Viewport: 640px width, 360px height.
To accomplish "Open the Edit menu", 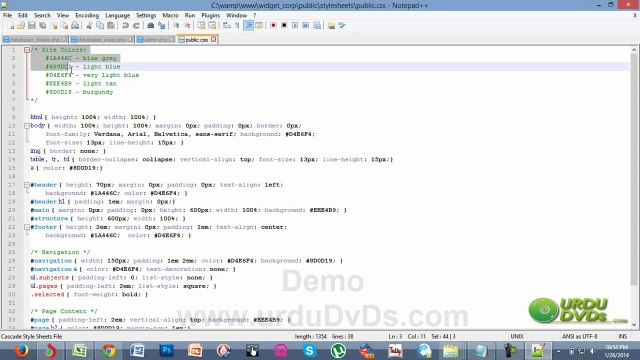I will click(23, 16).
